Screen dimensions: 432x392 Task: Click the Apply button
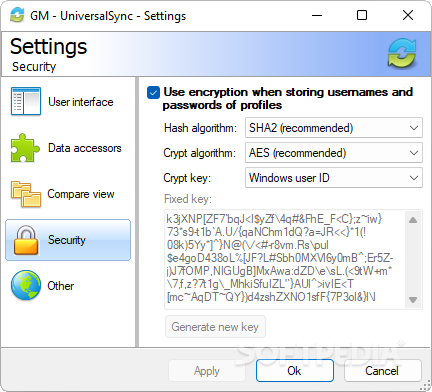[x=207, y=371]
